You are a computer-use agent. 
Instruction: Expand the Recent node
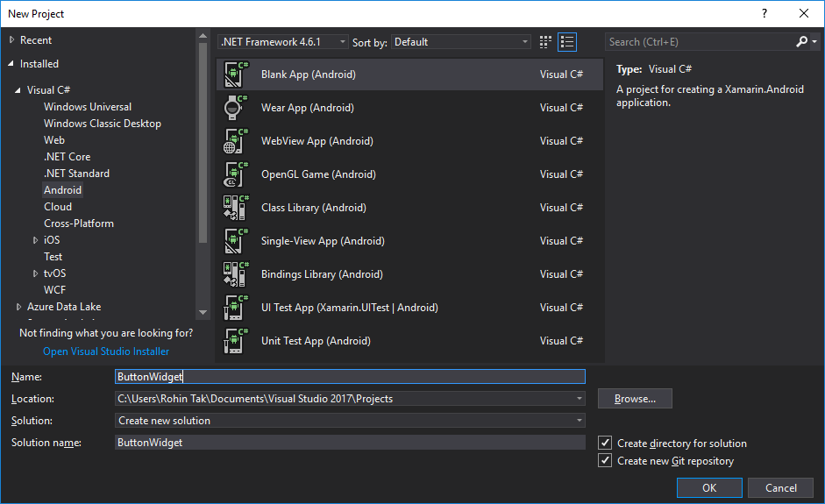11,40
